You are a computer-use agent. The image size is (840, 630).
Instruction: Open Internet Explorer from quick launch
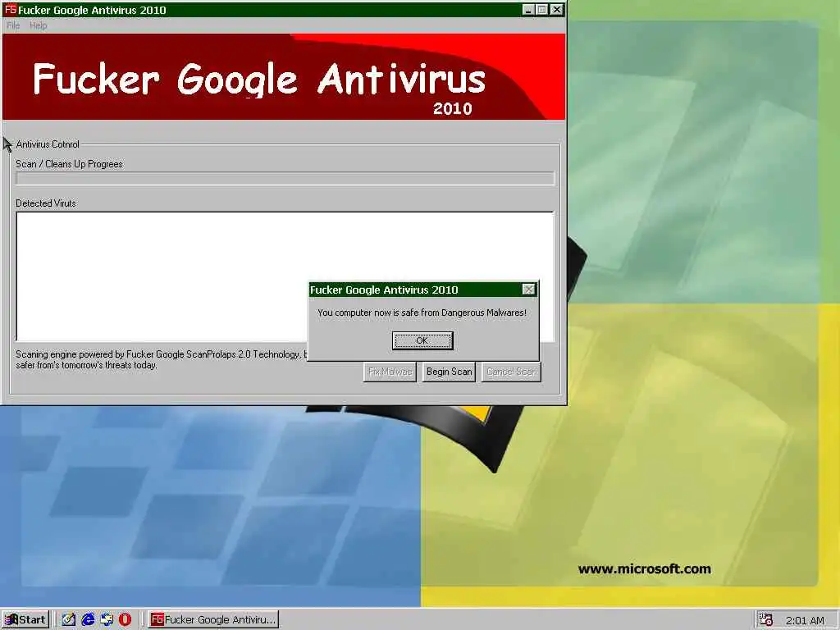coord(88,620)
